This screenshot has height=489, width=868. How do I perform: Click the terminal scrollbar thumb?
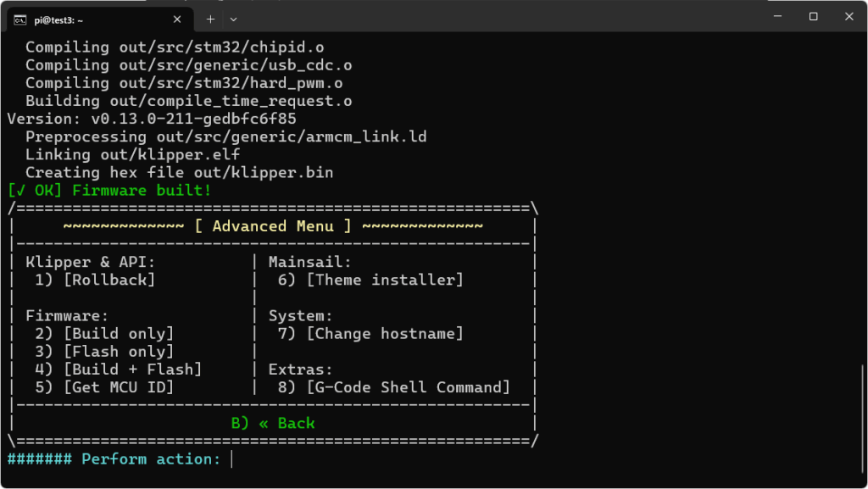pos(862,417)
